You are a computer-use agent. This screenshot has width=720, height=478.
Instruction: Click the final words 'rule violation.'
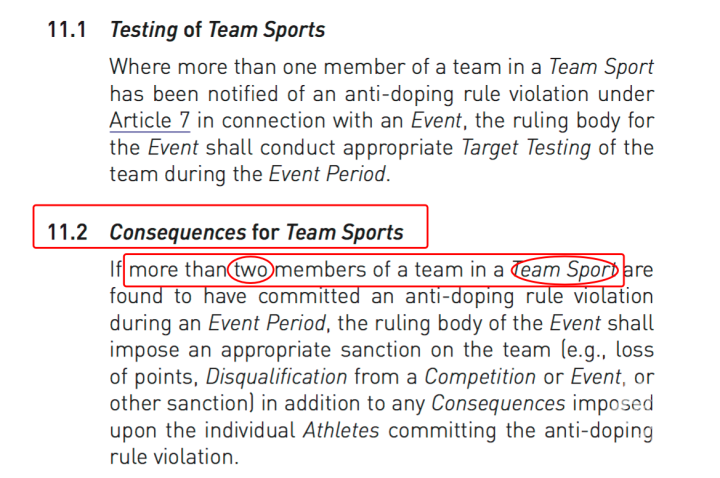pyautogui.click(x=175, y=458)
